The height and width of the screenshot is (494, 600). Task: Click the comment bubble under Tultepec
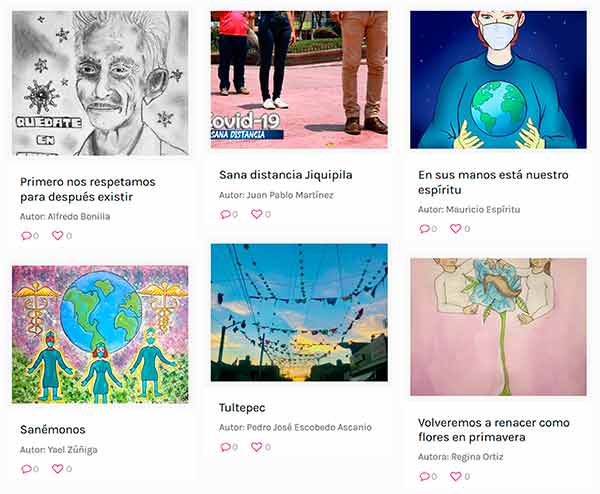pos(225,447)
